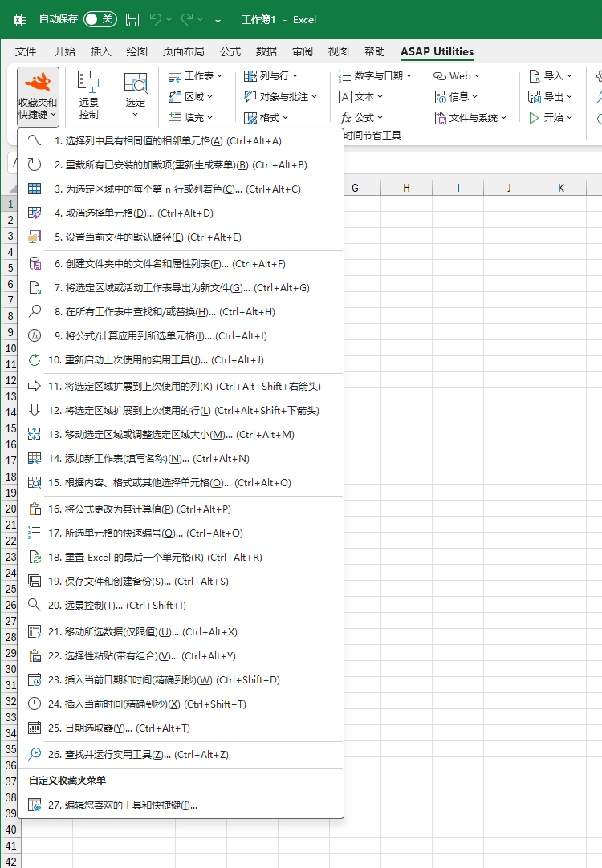Screen dimensions: 602x868
Task: Click icon for 移动选定区域或调整选定区域大小
Action: click(x=35, y=434)
